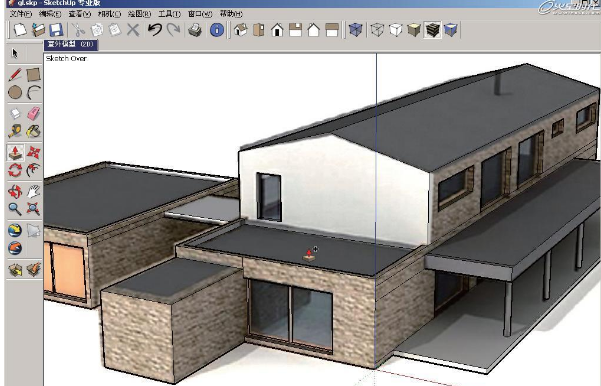This screenshot has width=601, height=386.
Task: Toggle Shaded with Textures face style
Action: [432, 30]
